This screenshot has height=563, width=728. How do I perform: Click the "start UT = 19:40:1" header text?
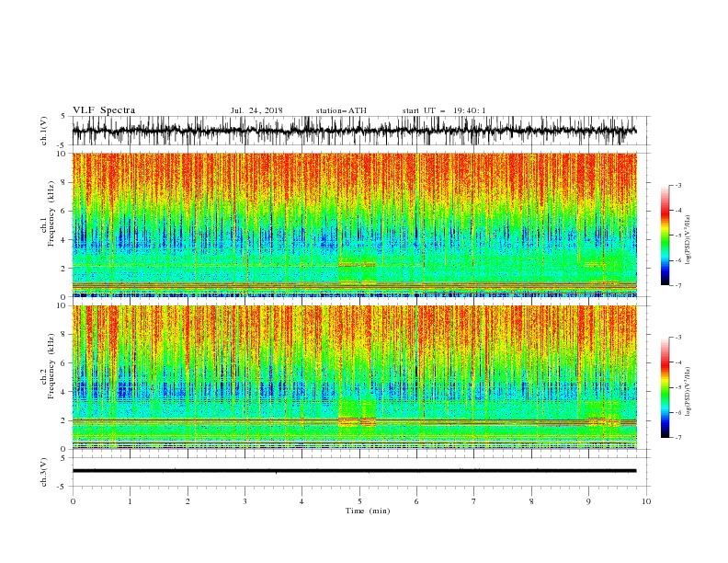(x=444, y=110)
